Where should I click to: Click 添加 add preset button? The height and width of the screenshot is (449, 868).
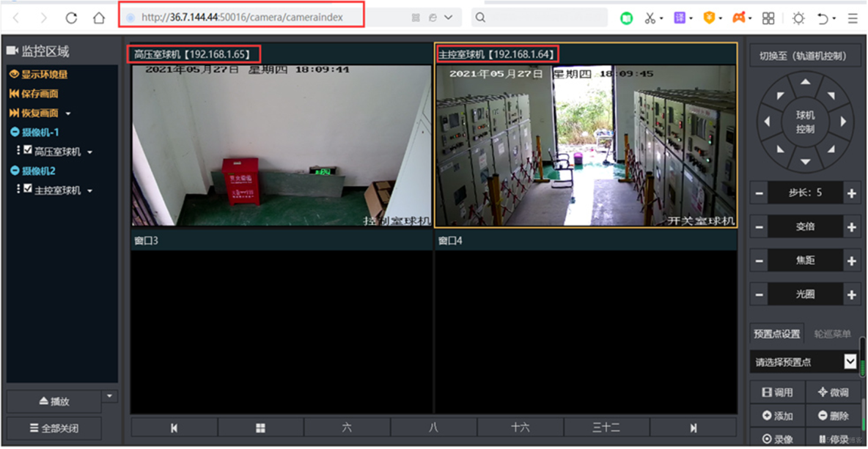pyautogui.click(x=777, y=416)
